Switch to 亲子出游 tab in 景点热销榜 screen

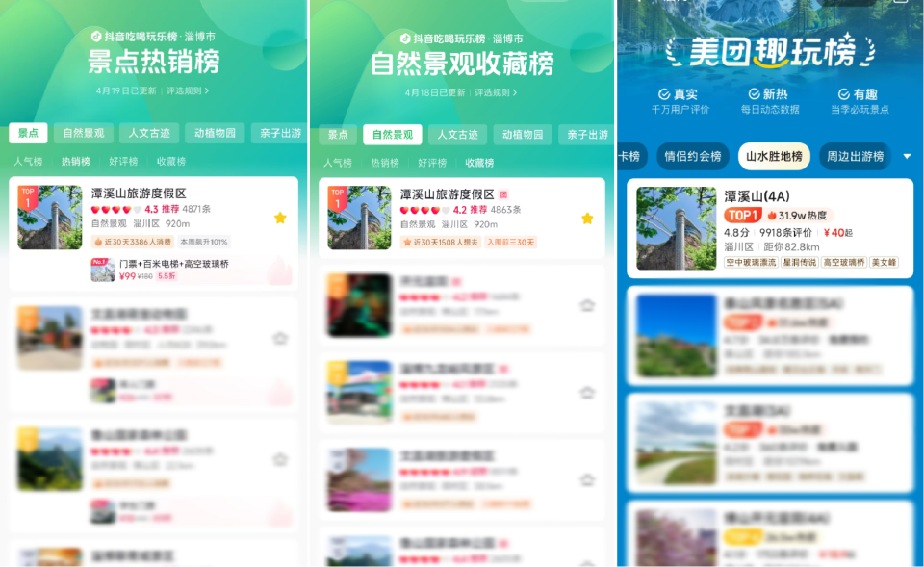coord(279,133)
